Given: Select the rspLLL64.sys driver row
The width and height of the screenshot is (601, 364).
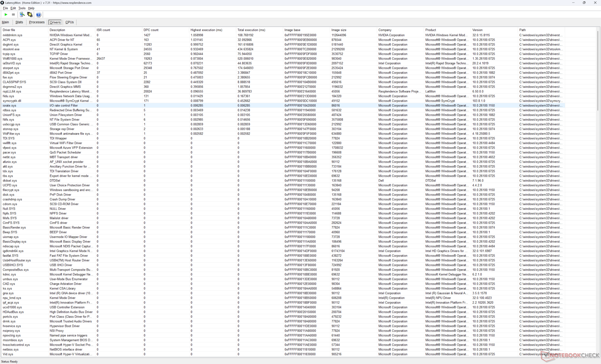Looking at the screenshot, I should [x=12, y=91].
